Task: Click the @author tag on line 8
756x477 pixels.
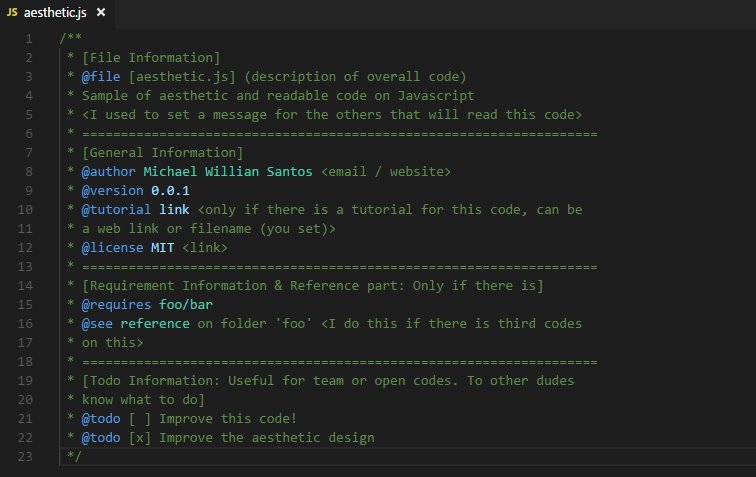Action: pos(109,172)
